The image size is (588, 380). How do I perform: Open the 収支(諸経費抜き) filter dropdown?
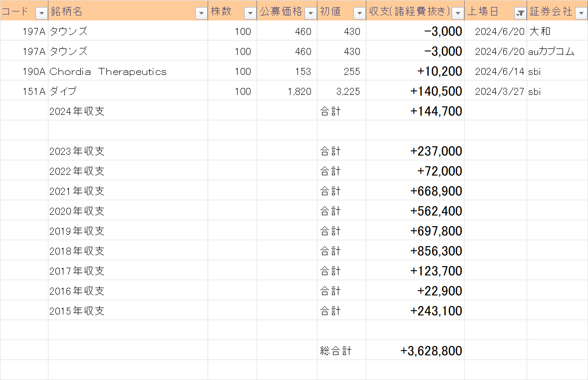[x=458, y=13]
